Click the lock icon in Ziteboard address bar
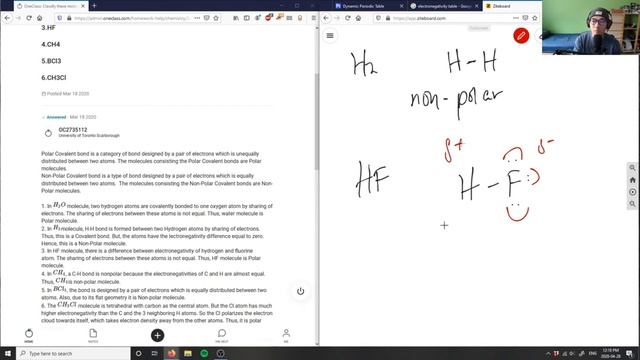 coord(388,18)
